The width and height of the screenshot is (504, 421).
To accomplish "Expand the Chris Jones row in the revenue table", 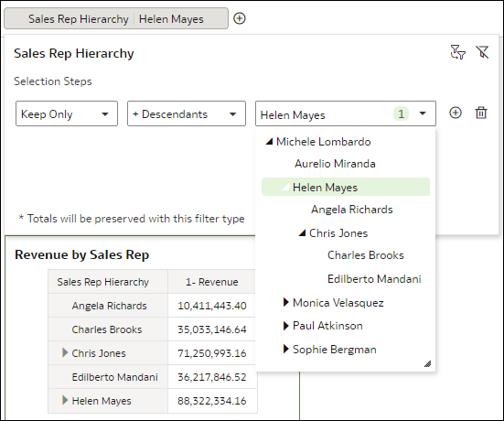I will [x=65, y=353].
